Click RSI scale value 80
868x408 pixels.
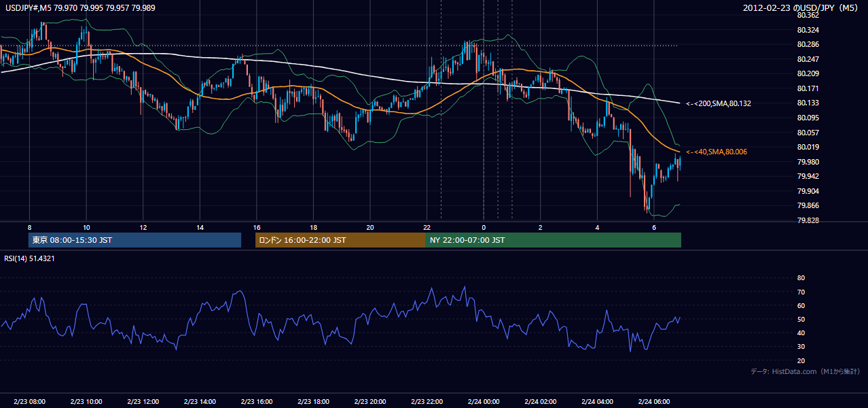801,278
